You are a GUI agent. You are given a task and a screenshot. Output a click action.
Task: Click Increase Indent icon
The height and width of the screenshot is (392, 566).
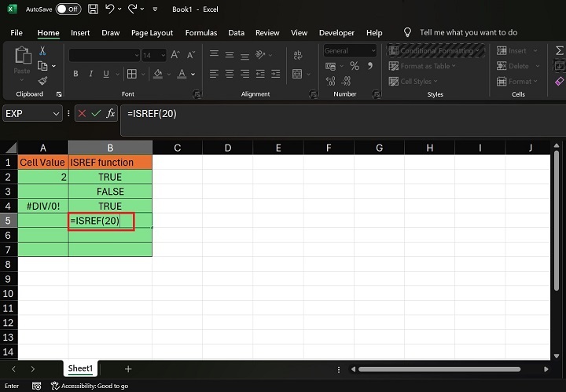click(276, 74)
